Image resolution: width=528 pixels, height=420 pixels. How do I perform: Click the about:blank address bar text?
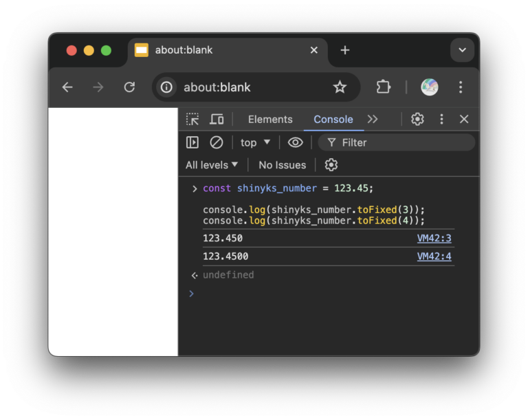[217, 87]
